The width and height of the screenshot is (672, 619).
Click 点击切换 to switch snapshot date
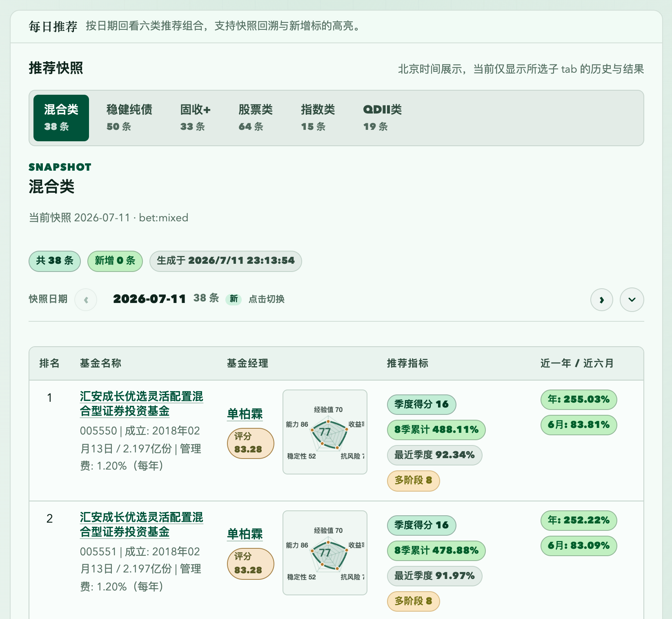[x=267, y=299]
